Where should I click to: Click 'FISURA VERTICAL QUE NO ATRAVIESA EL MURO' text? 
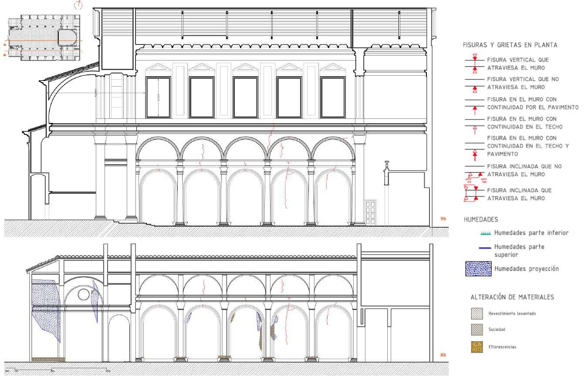(523, 83)
